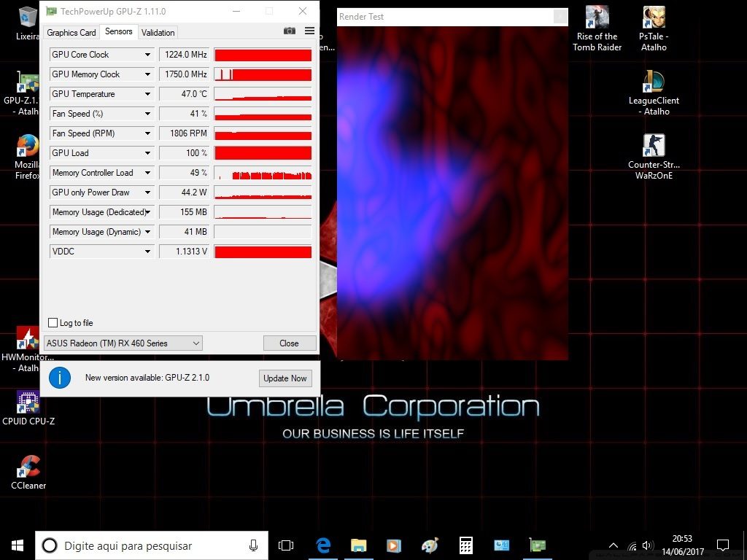This screenshot has width=747, height=560.
Task: Select the CPUID CPU-Z desktop shortcut
Action: point(28,408)
